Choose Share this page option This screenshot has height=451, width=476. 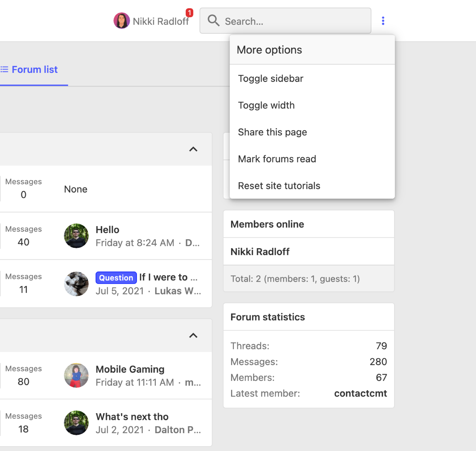click(272, 132)
